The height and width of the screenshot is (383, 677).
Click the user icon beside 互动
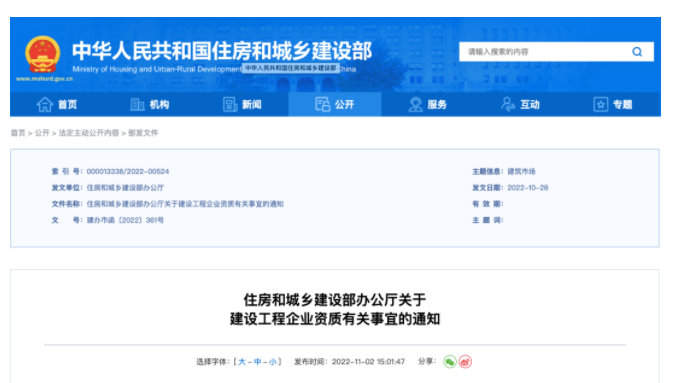[x=508, y=104]
